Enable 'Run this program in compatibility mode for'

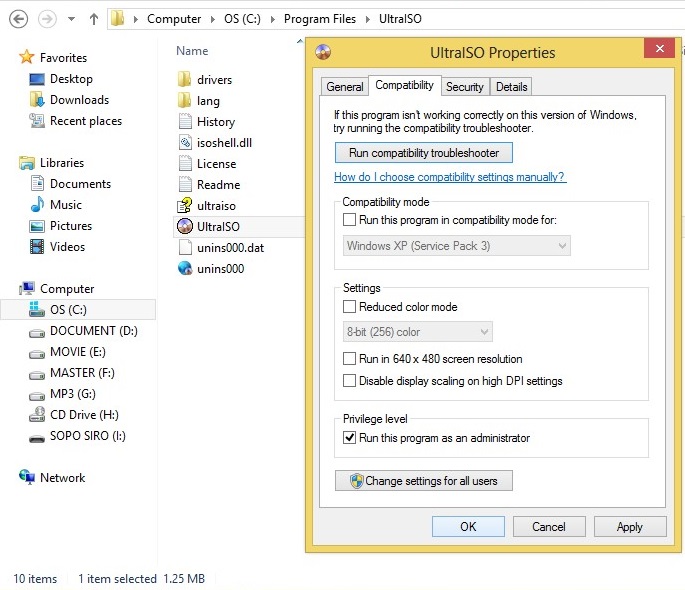tap(349, 219)
